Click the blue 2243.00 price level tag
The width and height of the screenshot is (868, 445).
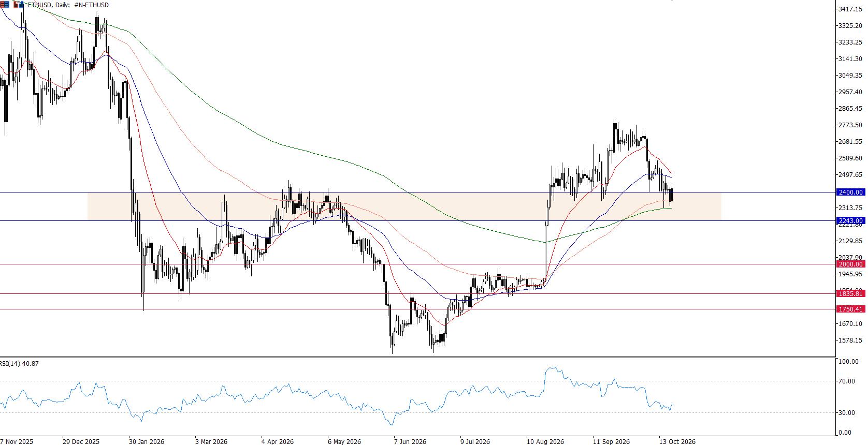(x=850, y=221)
